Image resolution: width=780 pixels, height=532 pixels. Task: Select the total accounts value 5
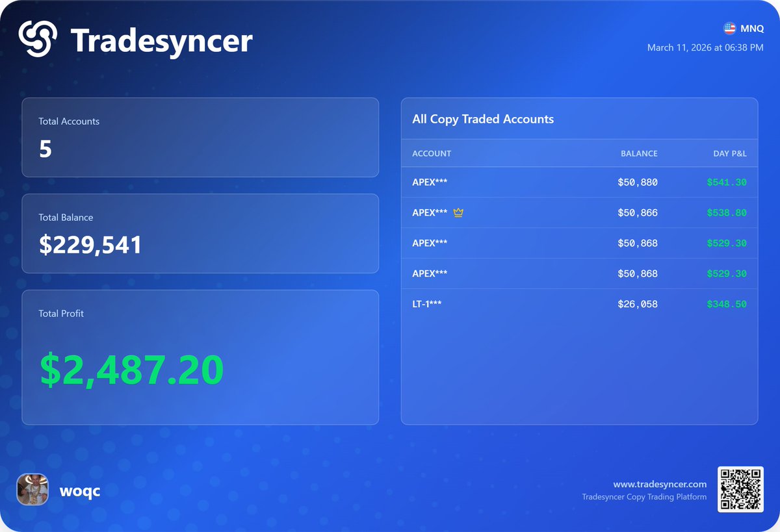[45, 149]
